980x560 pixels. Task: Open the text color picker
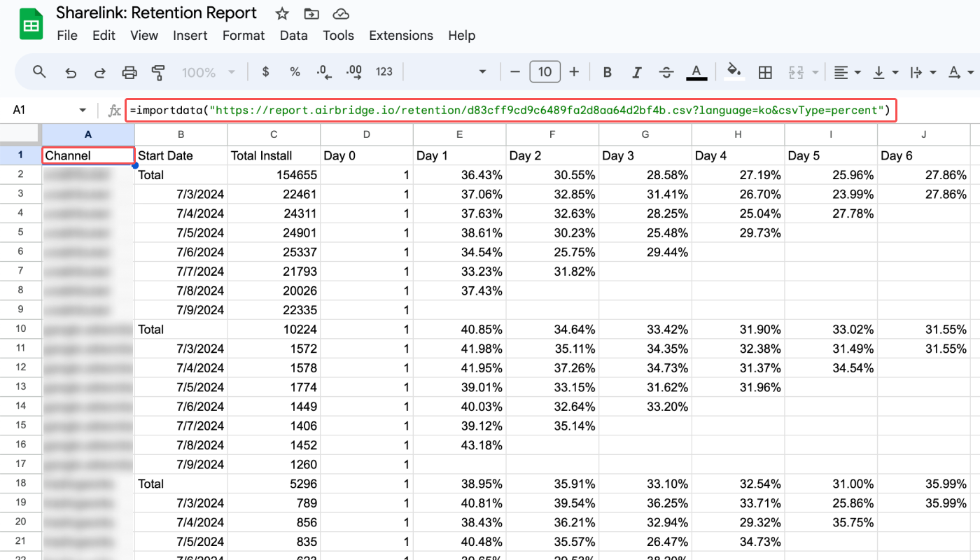click(696, 71)
